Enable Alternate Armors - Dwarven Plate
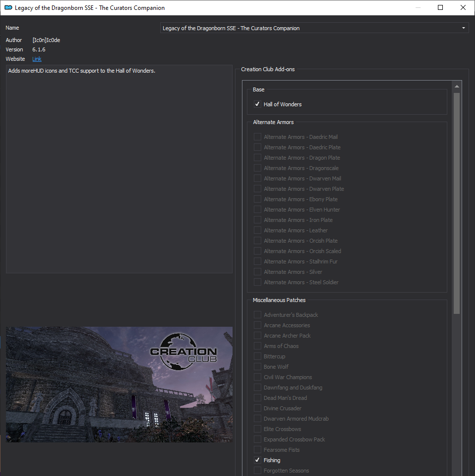Viewport: 475px width, 476px height. (257, 189)
